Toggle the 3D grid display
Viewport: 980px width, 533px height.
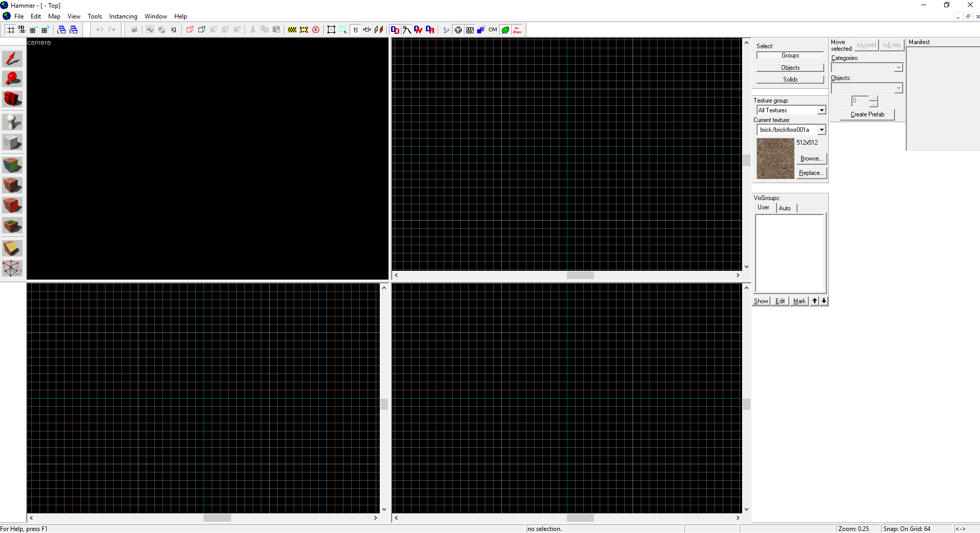(22, 30)
